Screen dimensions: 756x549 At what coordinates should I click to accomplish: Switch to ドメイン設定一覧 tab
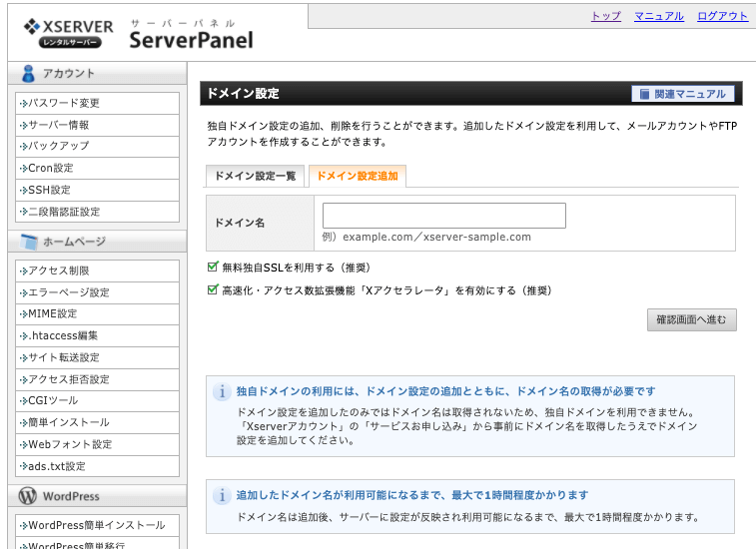[x=255, y=176]
